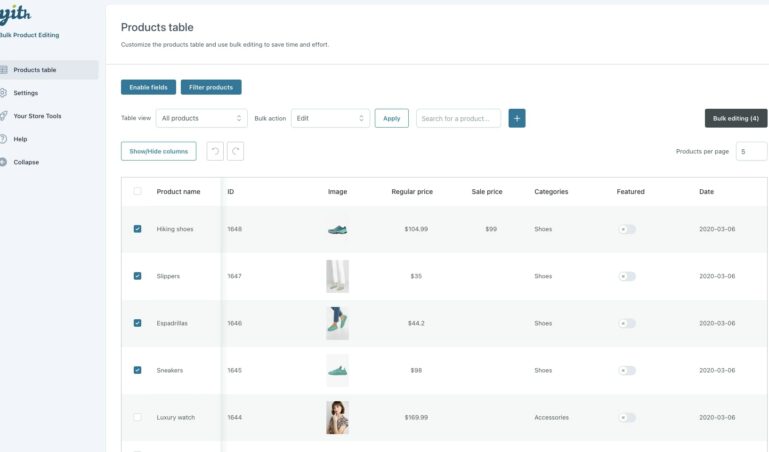Uncheck the Sneakers row checkbox
This screenshot has height=452, width=769.
tap(137, 370)
